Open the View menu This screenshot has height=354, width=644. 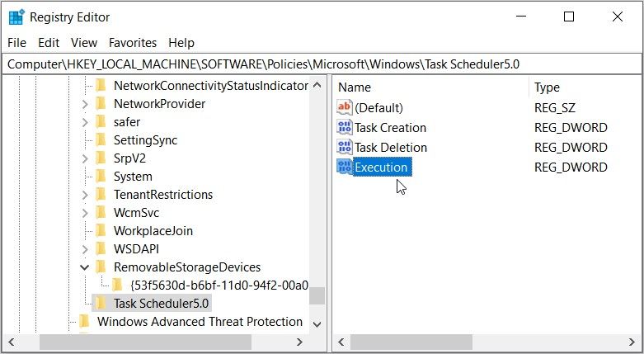(x=84, y=42)
